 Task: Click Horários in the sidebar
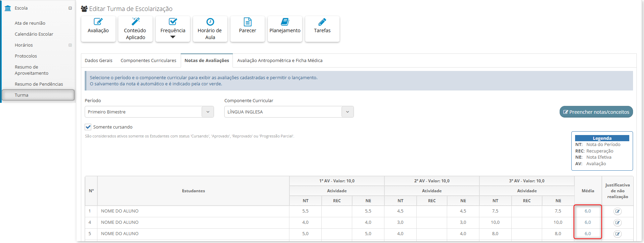(24, 45)
